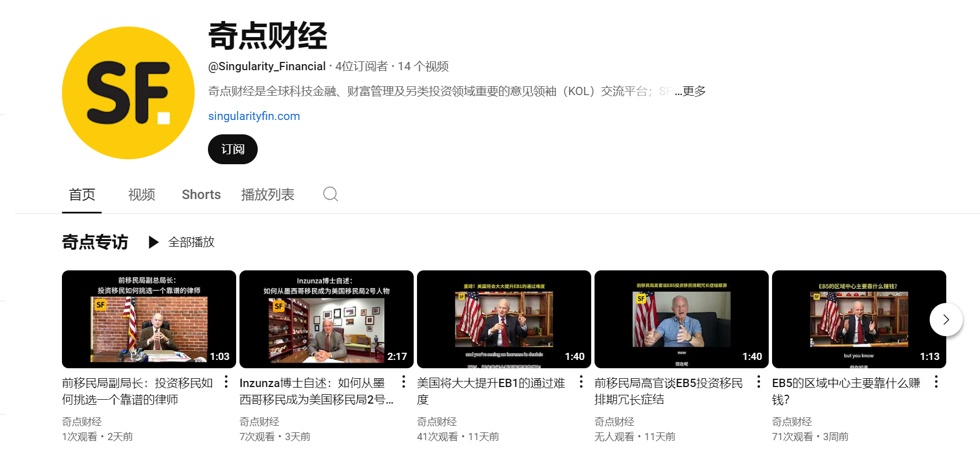Open the 奇点专访 section heading
The image size is (980, 465).
point(95,242)
